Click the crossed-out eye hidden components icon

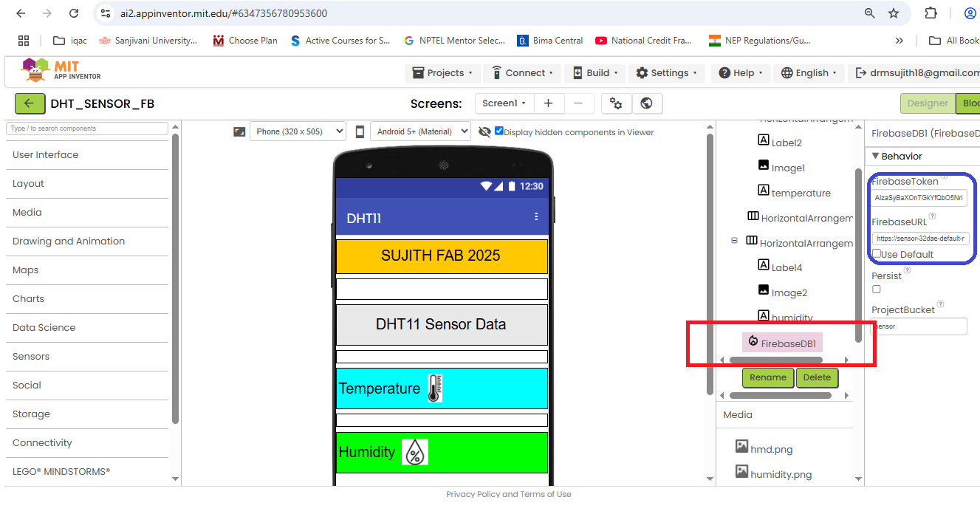(x=484, y=132)
